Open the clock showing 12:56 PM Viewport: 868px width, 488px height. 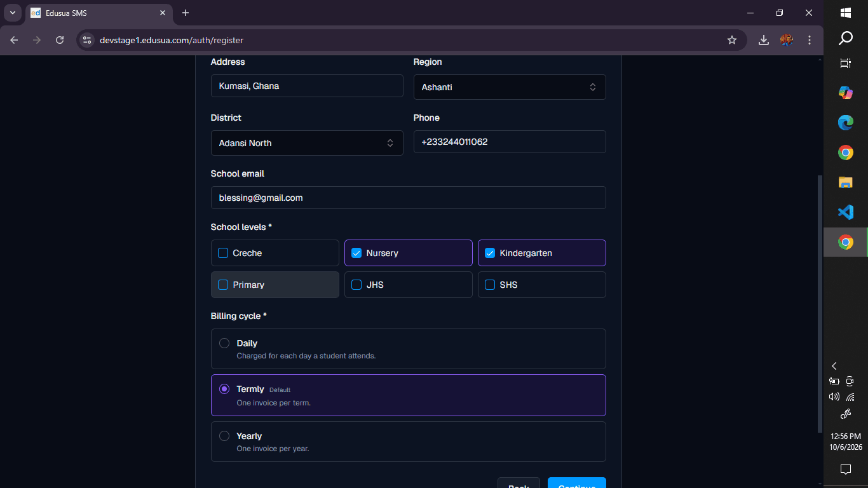[x=846, y=442]
